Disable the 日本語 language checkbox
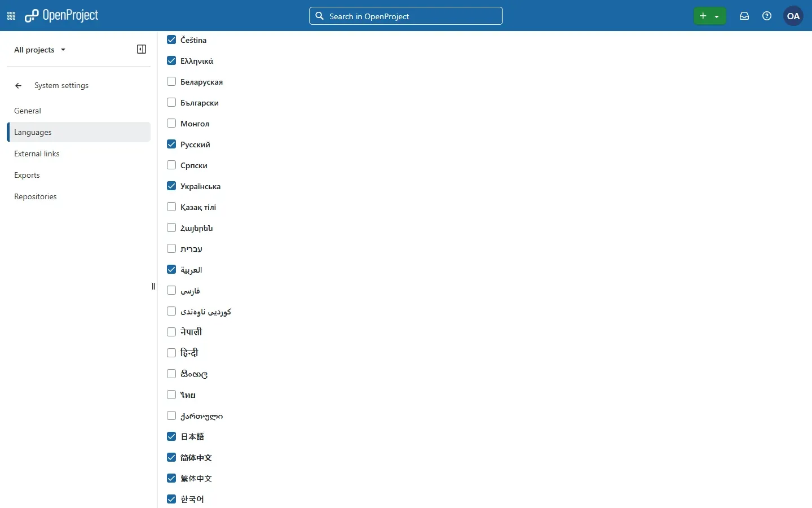 (x=171, y=436)
